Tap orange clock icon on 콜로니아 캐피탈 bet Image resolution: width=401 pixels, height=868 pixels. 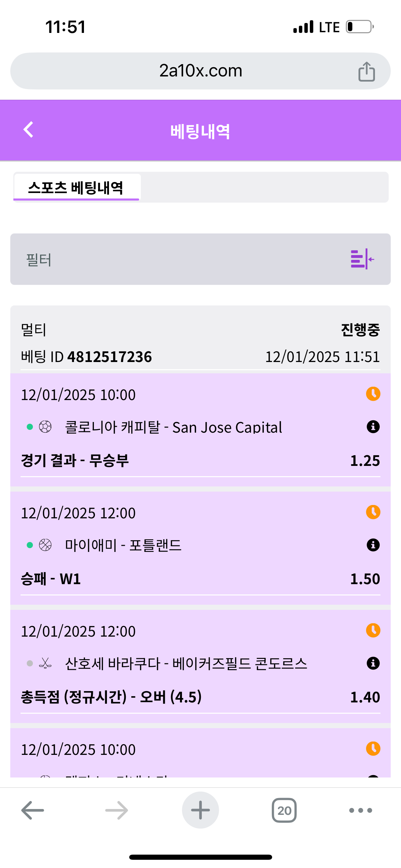pos(373,394)
